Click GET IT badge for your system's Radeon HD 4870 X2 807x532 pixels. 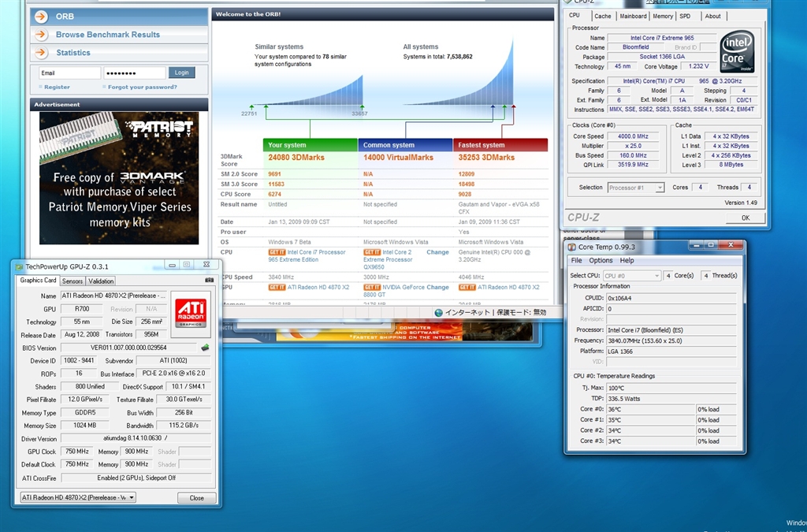(x=277, y=287)
